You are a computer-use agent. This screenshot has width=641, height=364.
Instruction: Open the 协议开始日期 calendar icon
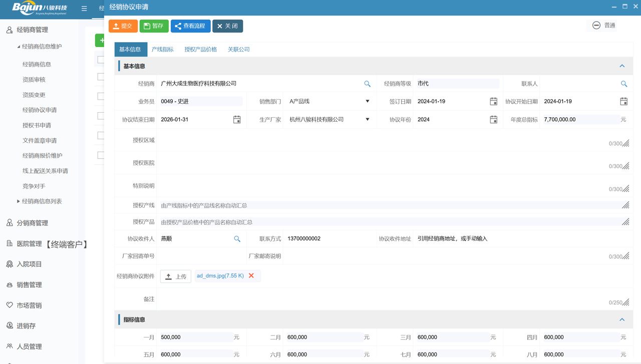(x=623, y=102)
